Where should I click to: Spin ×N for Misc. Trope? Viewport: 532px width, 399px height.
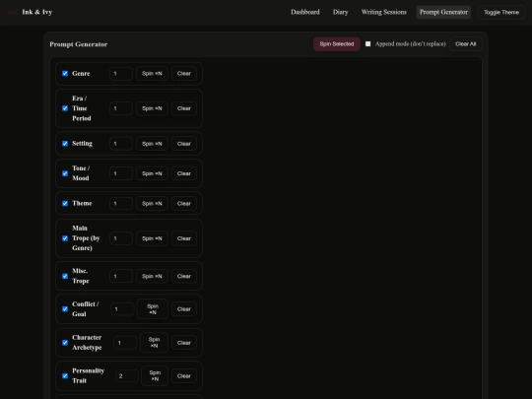pos(152,276)
